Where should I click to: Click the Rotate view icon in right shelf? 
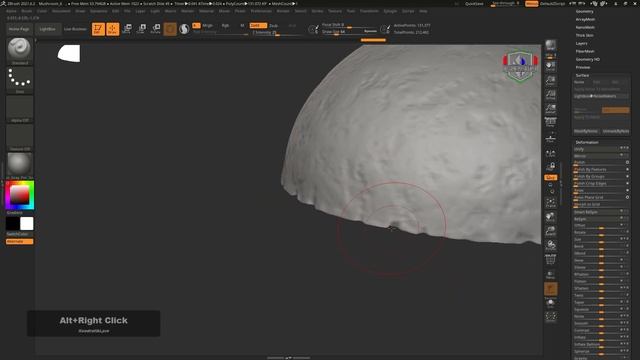551,245
